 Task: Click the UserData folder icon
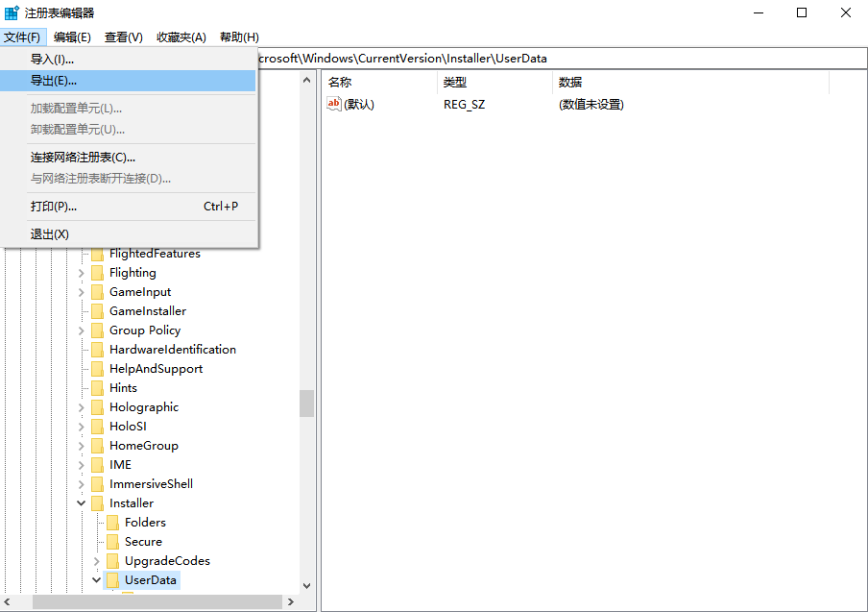112,580
